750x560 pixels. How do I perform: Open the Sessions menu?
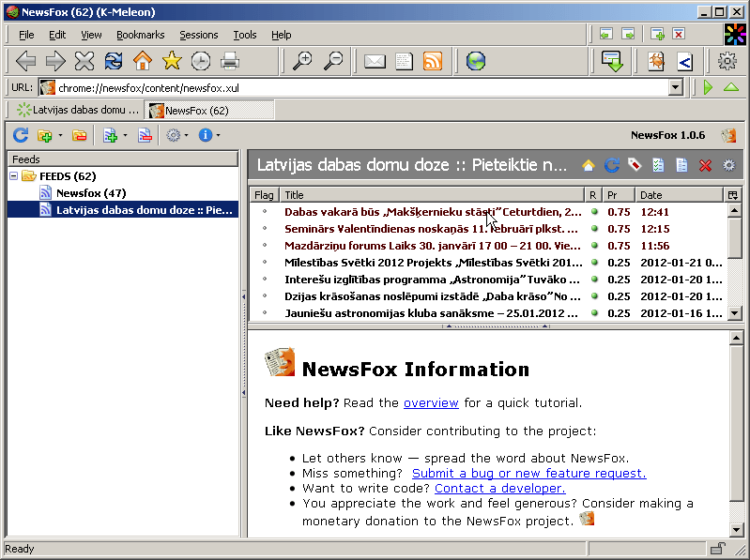198,35
